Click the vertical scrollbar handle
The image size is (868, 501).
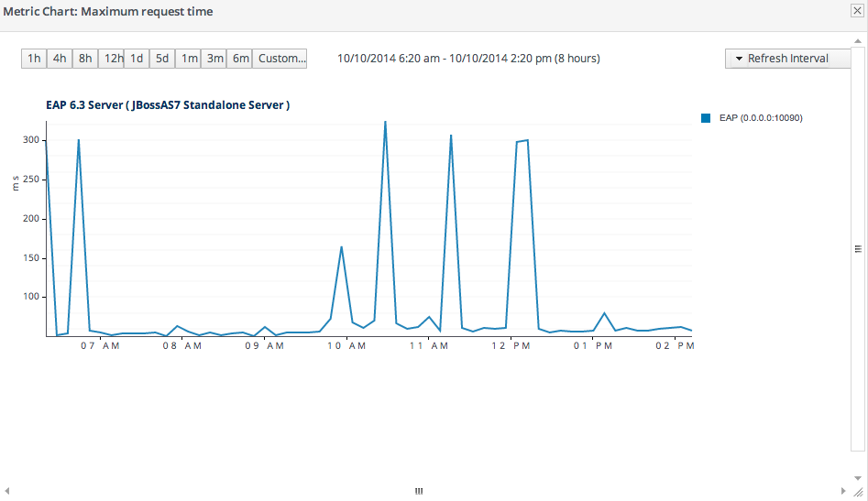click(x=859, y=248)
